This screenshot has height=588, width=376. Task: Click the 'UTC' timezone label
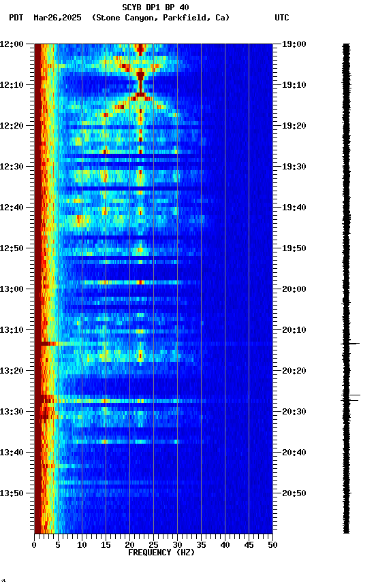pyautogui.click(x=282, y=18)
